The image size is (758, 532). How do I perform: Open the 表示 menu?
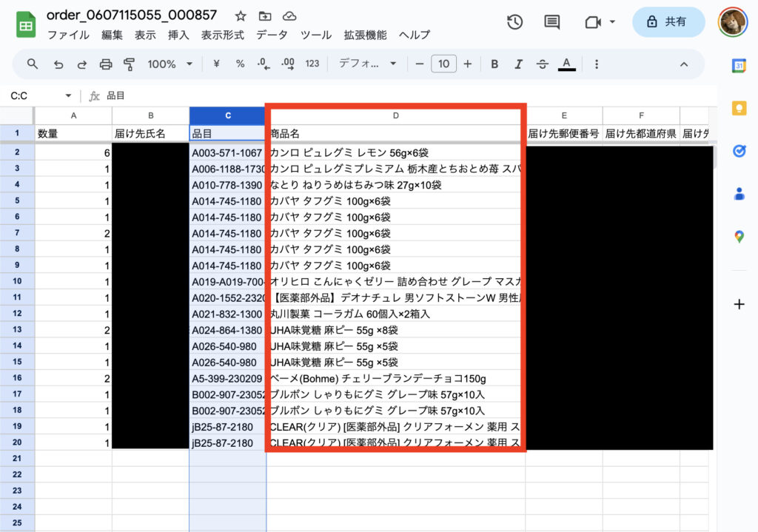pyautogui.click(x=145, y=35)
